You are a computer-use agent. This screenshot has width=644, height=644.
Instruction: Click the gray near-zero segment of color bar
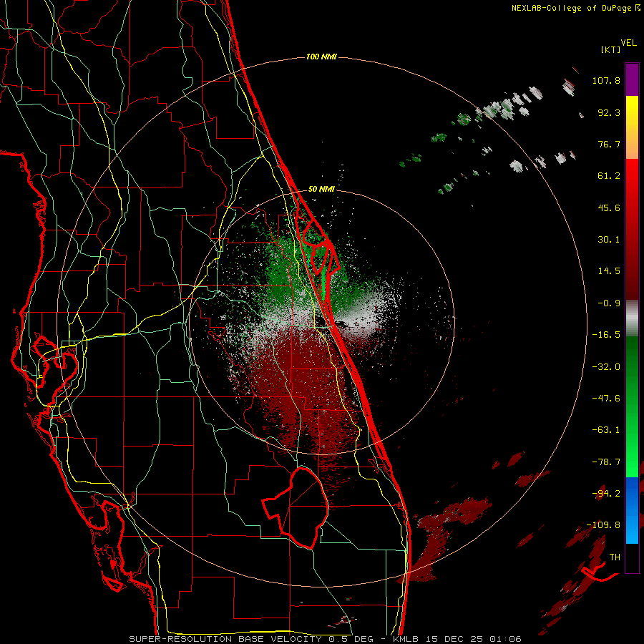tap(632, 318)
